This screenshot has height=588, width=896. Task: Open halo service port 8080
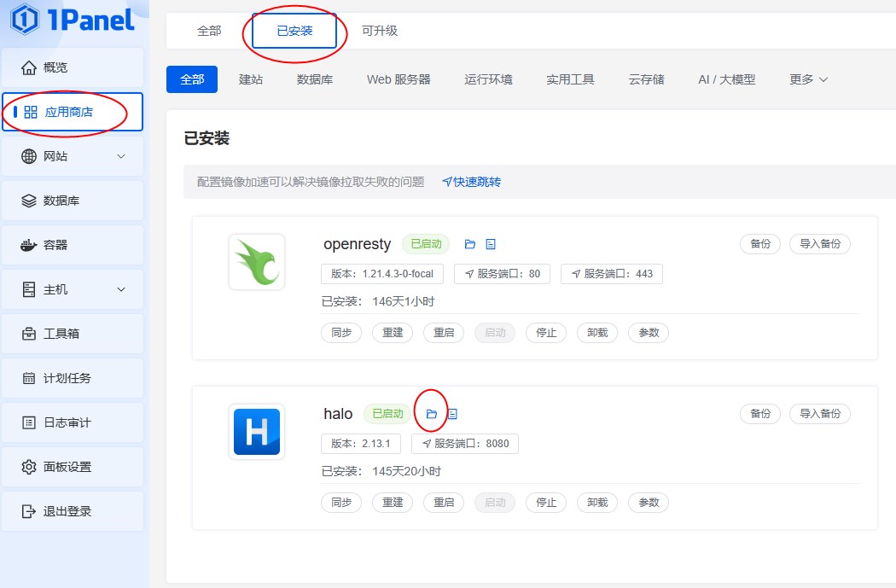pos(465,444)
